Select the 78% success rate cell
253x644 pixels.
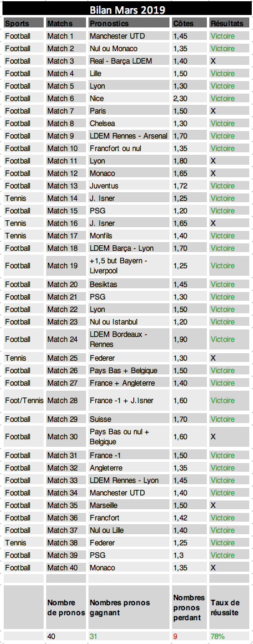pyautogui.click(x=229, y=636)
